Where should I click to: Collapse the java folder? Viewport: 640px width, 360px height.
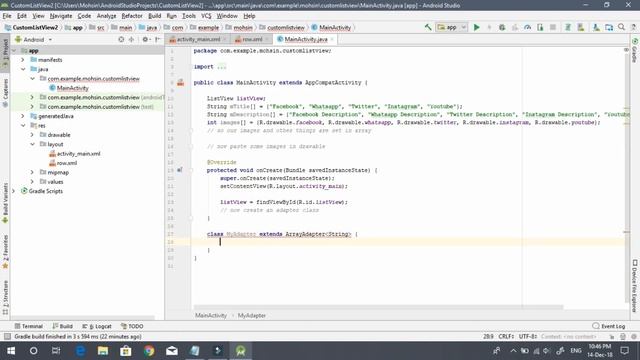coord(23,69)
